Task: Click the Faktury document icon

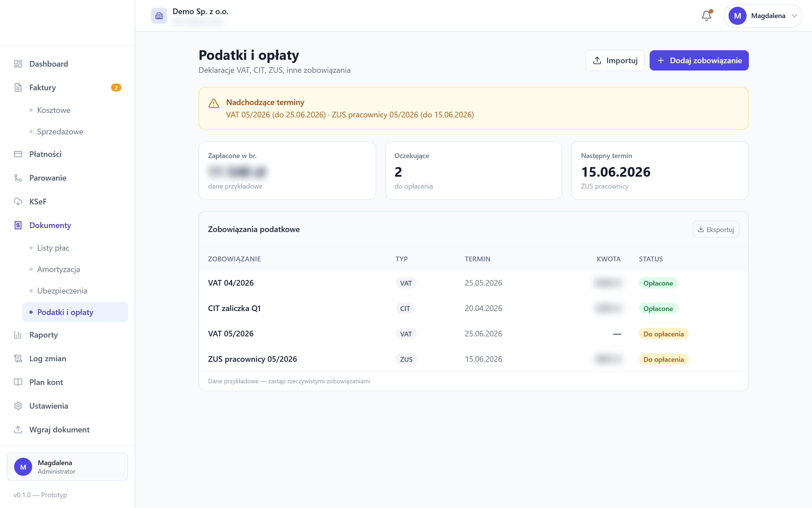Action: pos(18,88)
